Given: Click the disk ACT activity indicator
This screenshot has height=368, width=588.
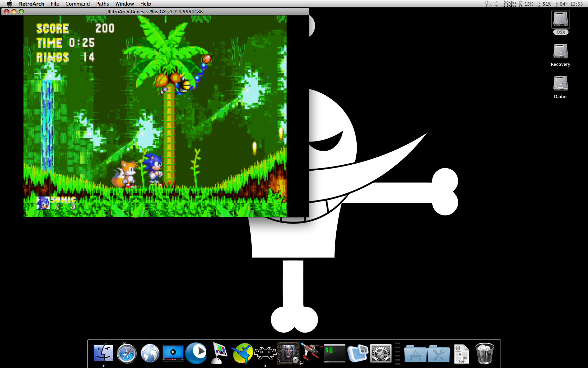Looking at the screenshot, I should (488, 4).
